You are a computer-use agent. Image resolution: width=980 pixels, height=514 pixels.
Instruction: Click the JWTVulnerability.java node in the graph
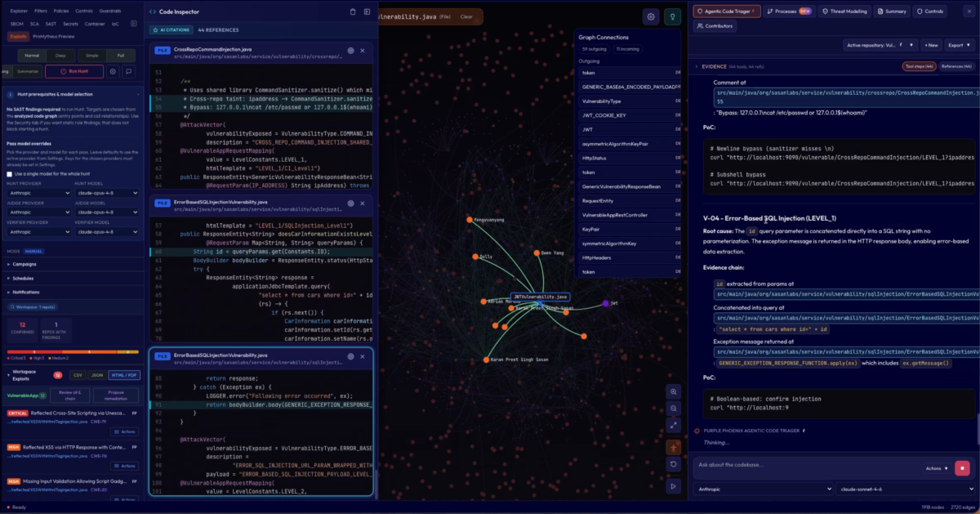pos(540,297)
